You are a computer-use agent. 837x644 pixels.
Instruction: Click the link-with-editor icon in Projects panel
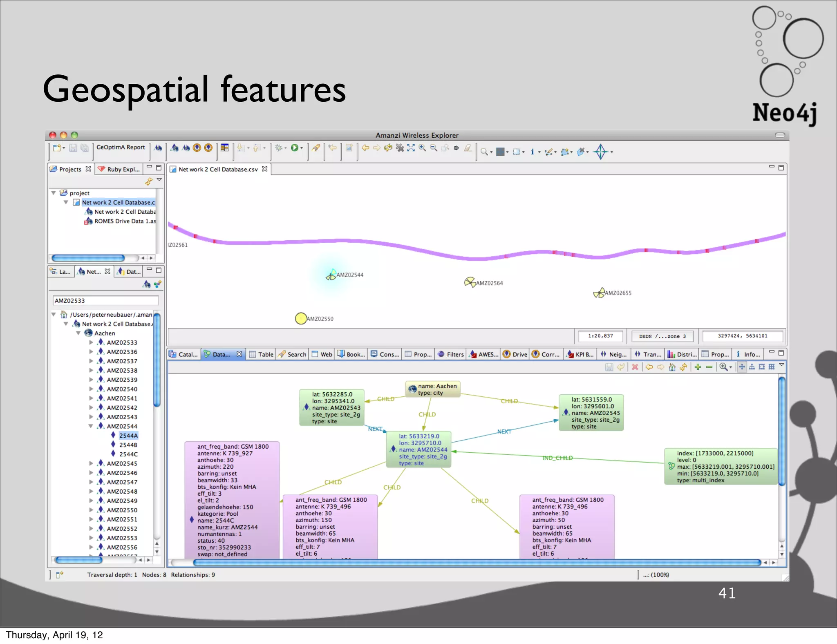pos(149,181)
